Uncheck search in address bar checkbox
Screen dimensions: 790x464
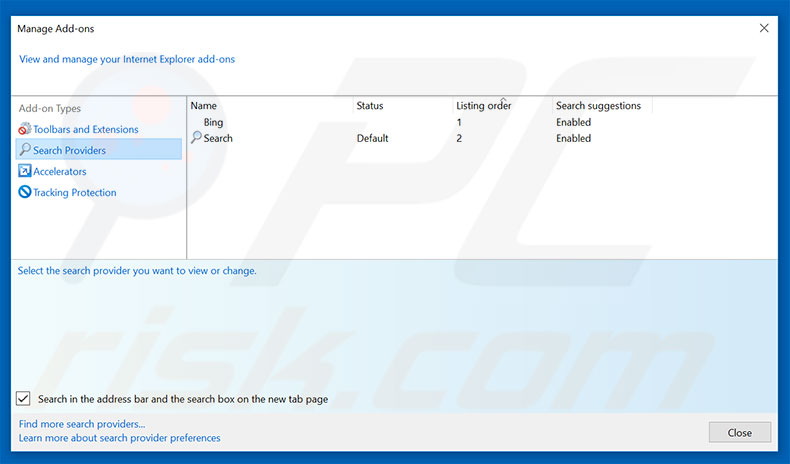pyautogui.click(x=23, y=399)
